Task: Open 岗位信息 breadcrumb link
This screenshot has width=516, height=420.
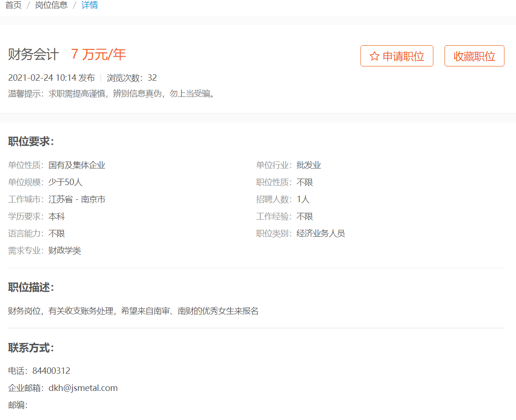Action: pos(51,6)
